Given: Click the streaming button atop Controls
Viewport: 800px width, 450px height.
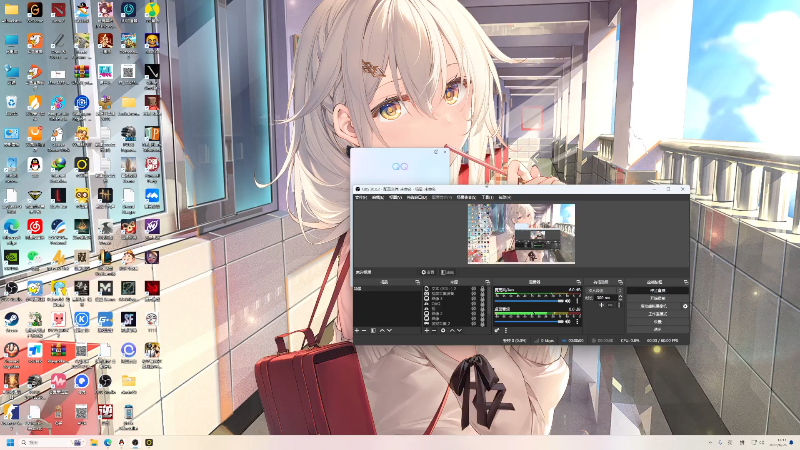Looking at the screenshot, I should tap(658, 290).
